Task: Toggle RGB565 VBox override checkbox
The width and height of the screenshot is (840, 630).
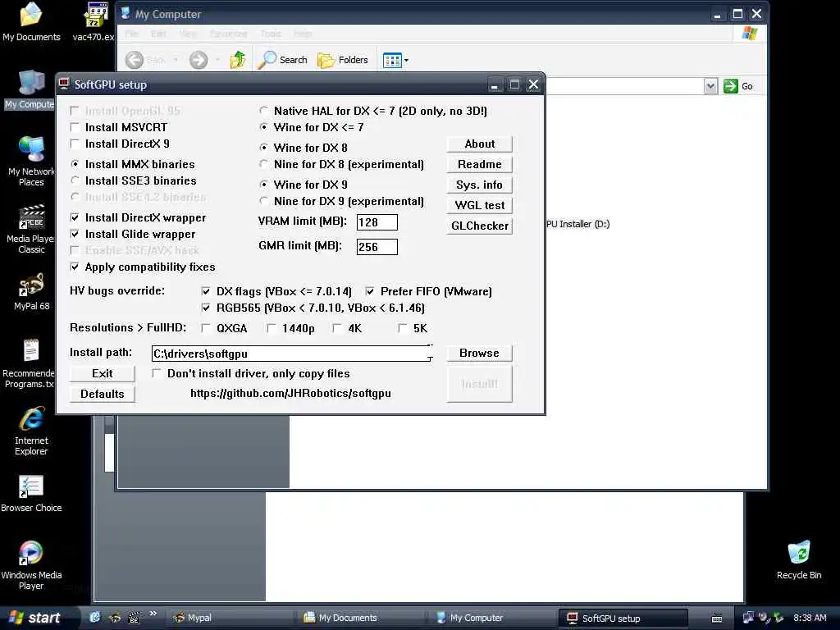Action: [206, 308]
